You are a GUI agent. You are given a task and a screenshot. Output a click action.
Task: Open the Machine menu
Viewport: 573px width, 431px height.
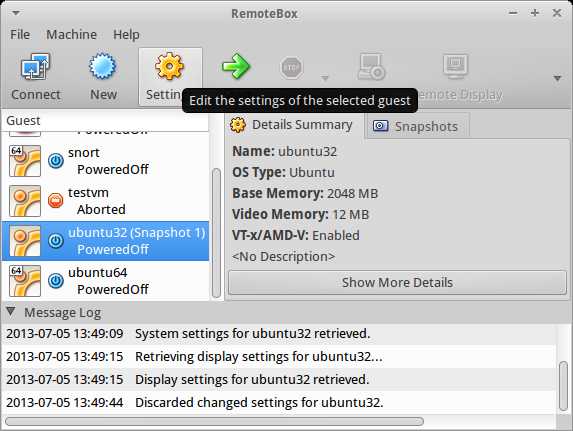[72, 35]
